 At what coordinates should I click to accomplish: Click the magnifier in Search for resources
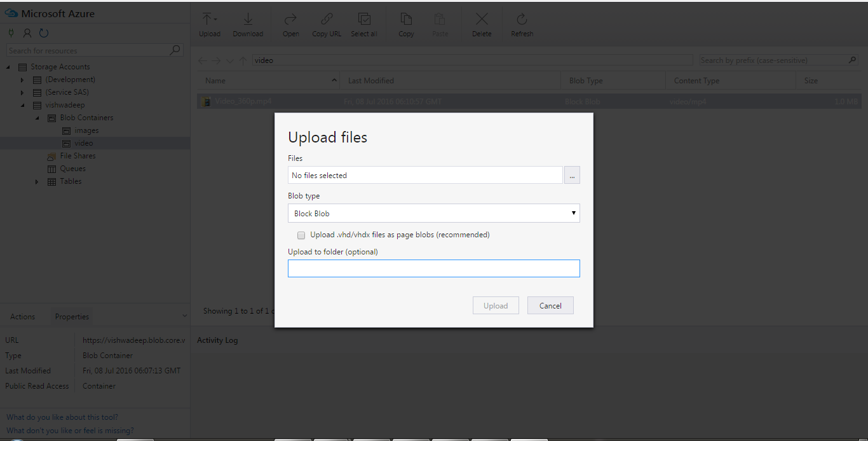[x=175, y=50]
